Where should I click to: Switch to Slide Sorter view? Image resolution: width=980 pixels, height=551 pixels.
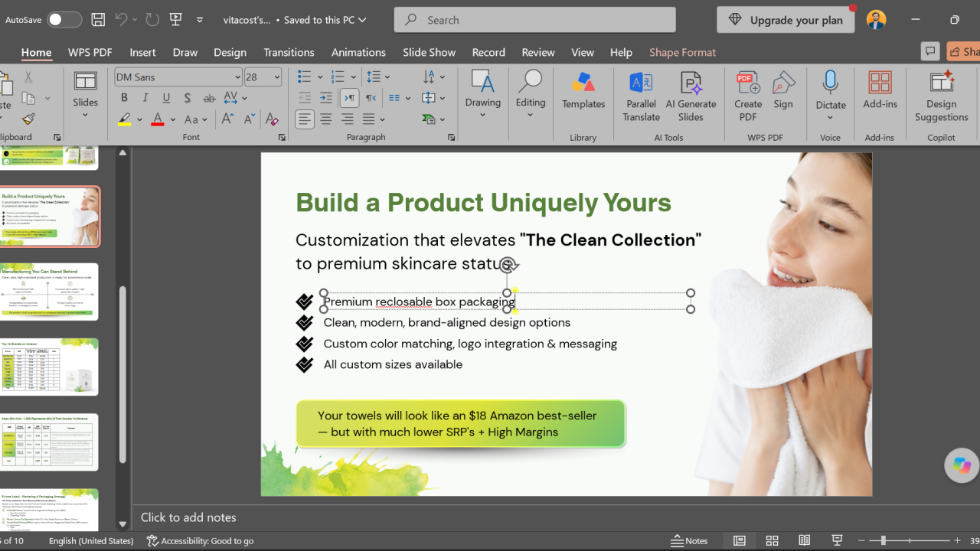(772, 540)
